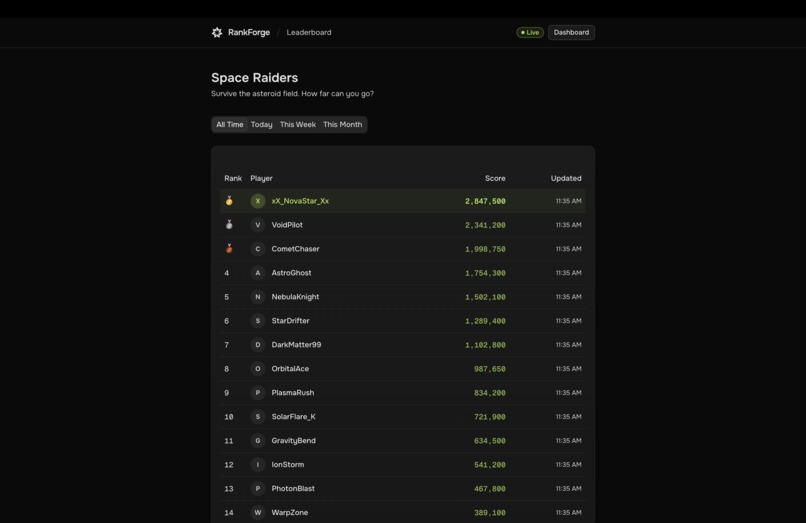806x523 pixels.
Task: Click the score 1,289,400
Action: pyautogui.click(x=485, y=321)
